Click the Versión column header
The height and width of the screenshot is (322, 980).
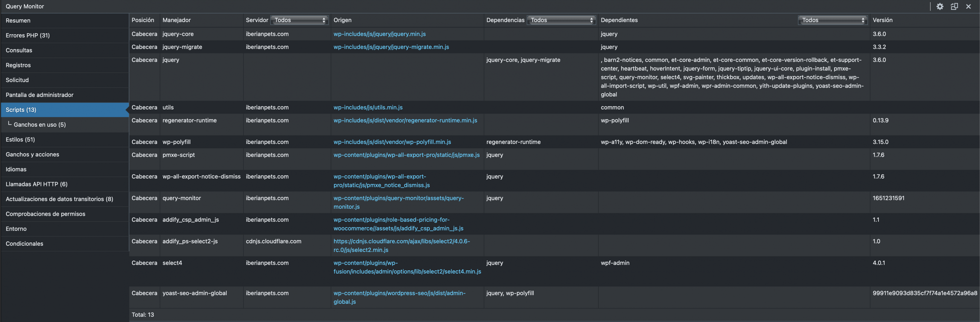[882, 20]
